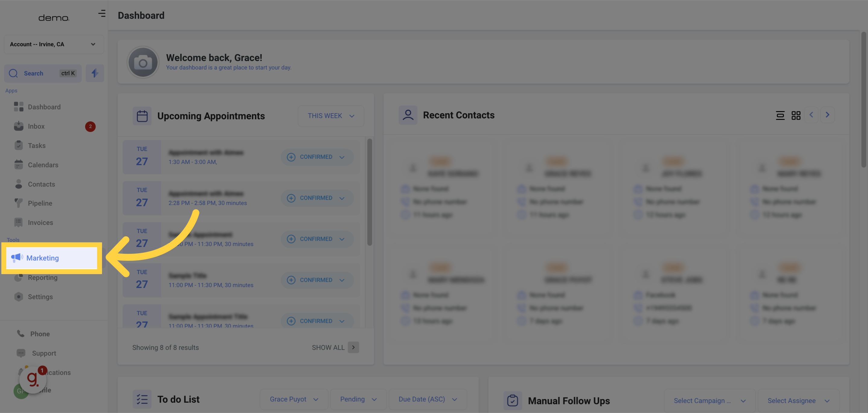The image size is (868, 413).
Task: Click SHOW ALL appointments button
Action: [335, 347]
